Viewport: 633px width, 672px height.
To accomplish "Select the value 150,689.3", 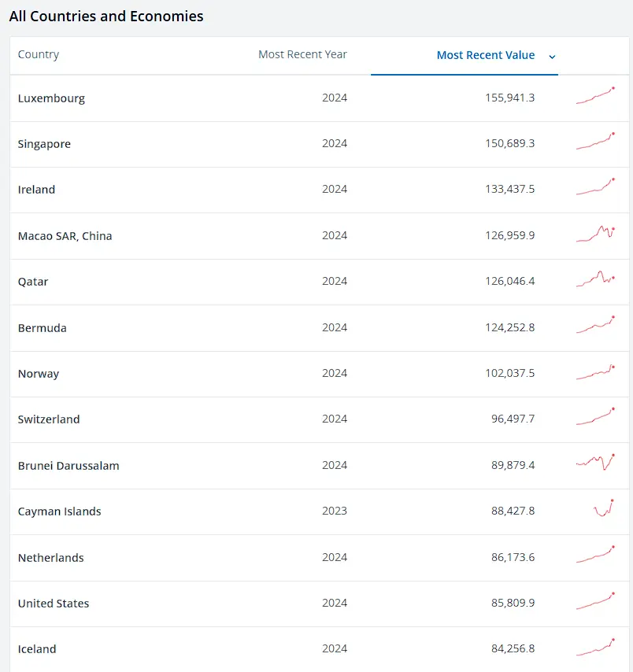I will click(x=510, y=143).
